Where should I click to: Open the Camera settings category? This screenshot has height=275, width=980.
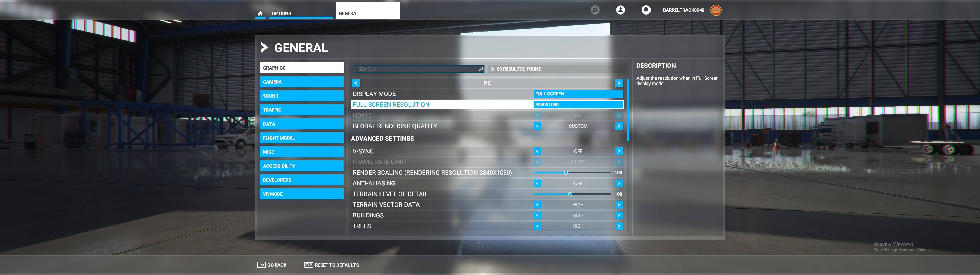[x=301, y=82]
